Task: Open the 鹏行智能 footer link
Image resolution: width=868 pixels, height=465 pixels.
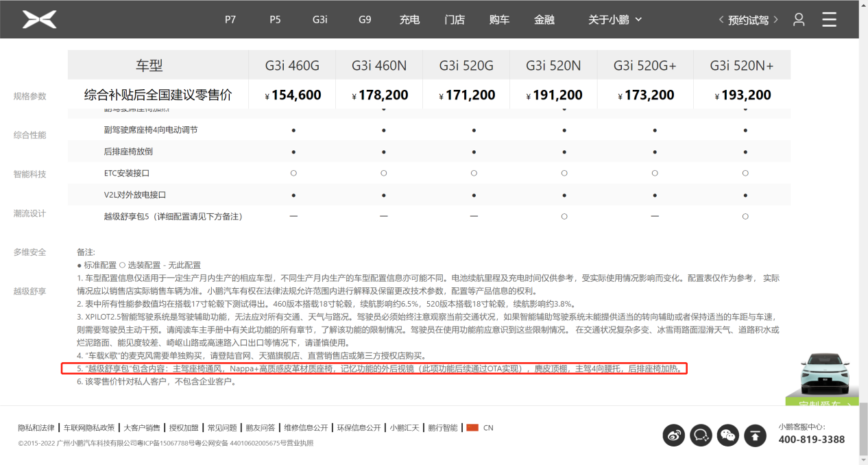Action: (x=443, y=427)
